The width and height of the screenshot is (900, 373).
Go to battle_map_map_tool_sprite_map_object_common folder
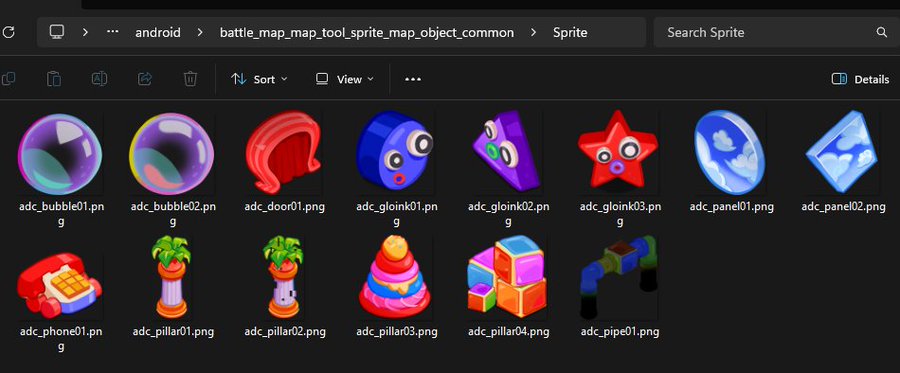click(367, 33)
